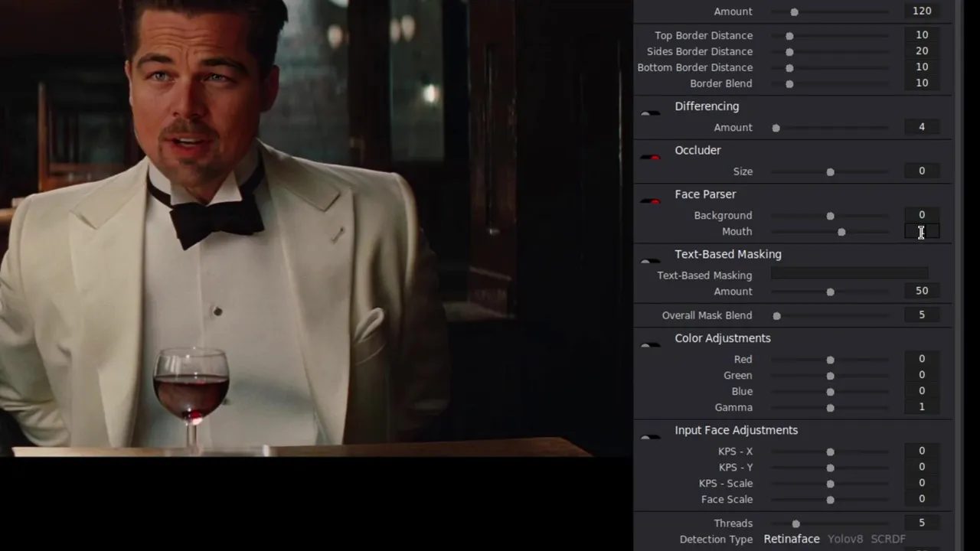
Task: Toggle the Input Face Adjustments switch
Action: 650,437
